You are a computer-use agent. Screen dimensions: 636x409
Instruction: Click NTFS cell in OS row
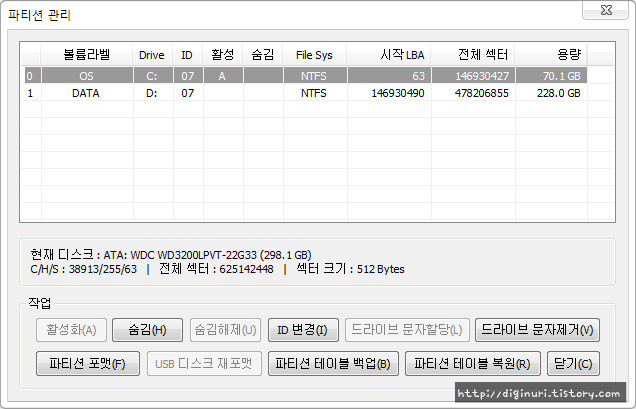pos(314,76)
